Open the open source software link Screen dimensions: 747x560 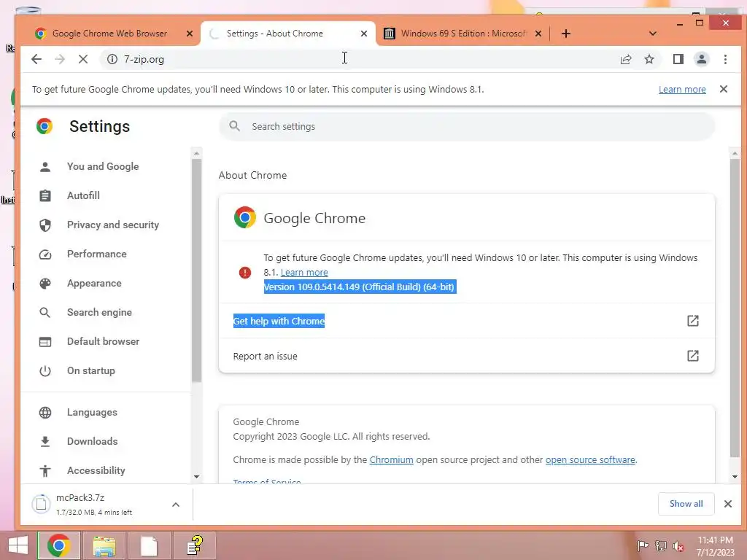coord(589,459)
